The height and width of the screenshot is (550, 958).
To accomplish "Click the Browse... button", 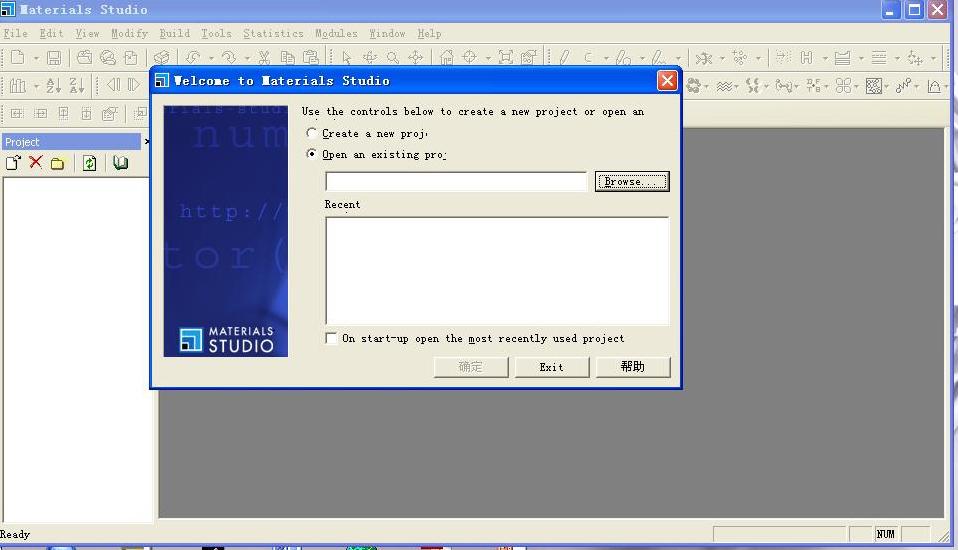I will [632, 181].
